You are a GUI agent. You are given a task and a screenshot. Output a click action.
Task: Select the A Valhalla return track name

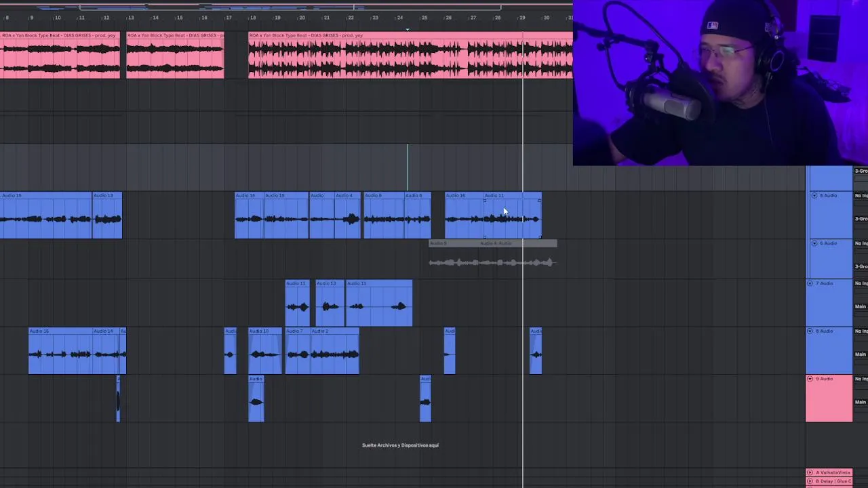point(831,472)
